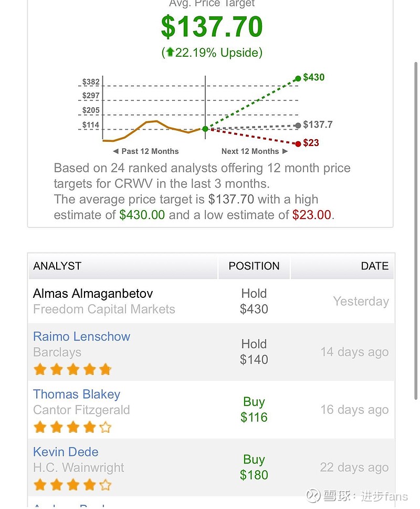This screenshot has height=509, width=420.
Task: Open Raimo Lenschow analyst profile
Action: tap(81, 337)
